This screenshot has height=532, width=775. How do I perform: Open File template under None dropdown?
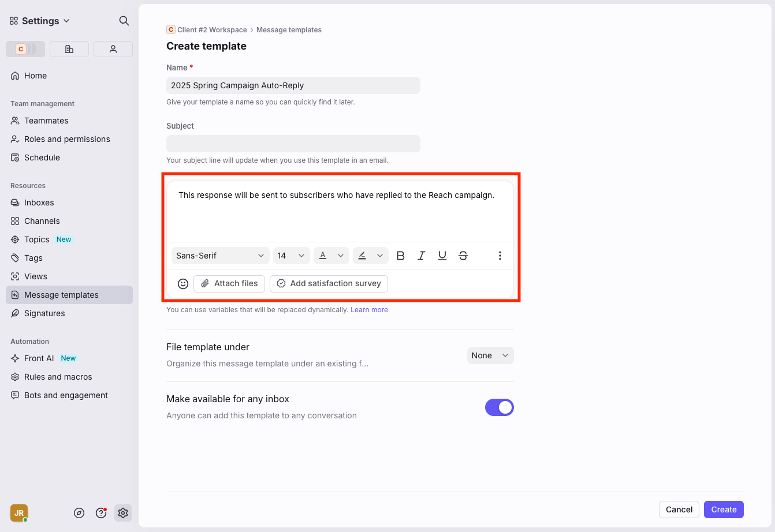[490, 355]
